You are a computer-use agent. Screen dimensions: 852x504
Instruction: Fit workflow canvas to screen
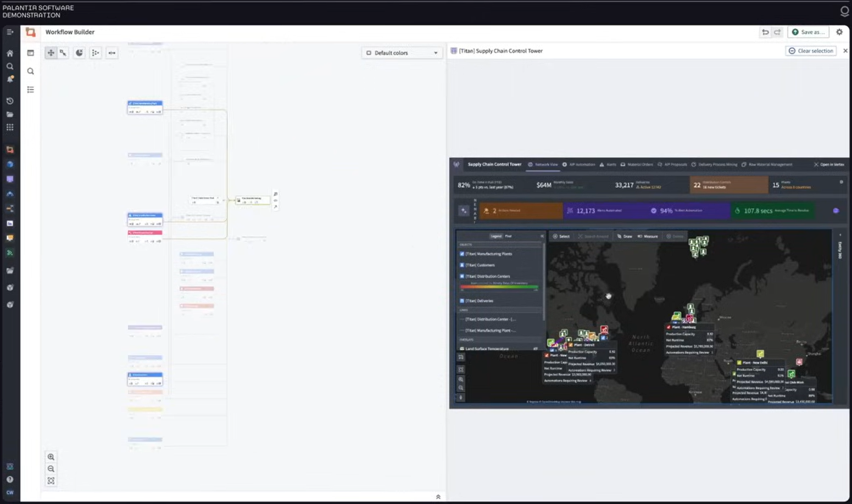[x=51, y=481]
